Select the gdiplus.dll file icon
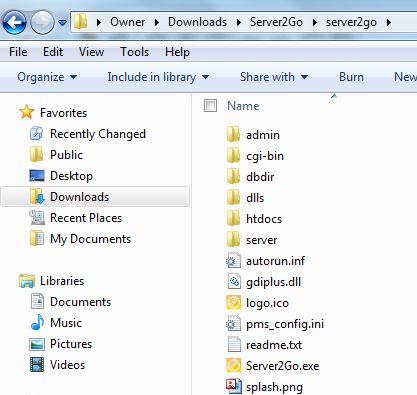 pos(234,282)
